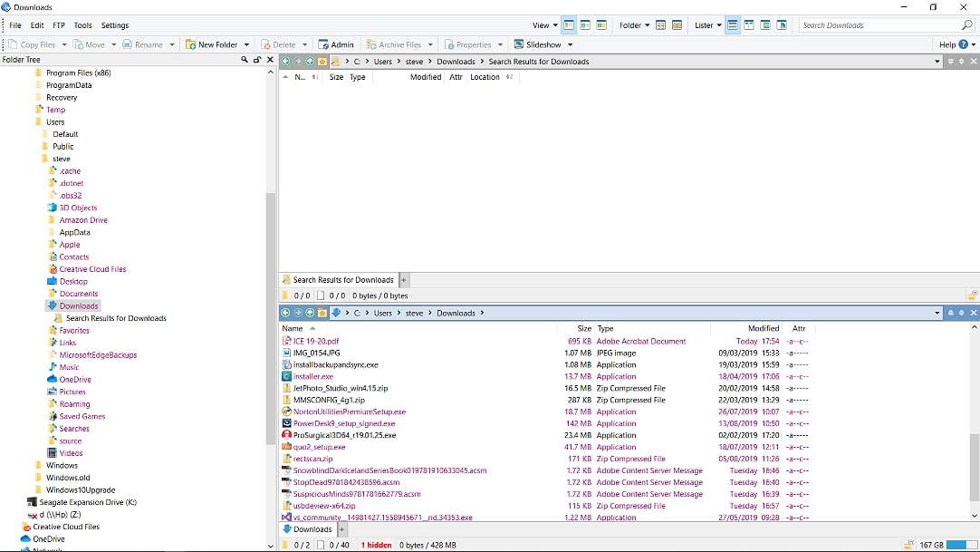Open the Tools menu
The height and width of the screenshot is (552, 980).
[82, 24]
